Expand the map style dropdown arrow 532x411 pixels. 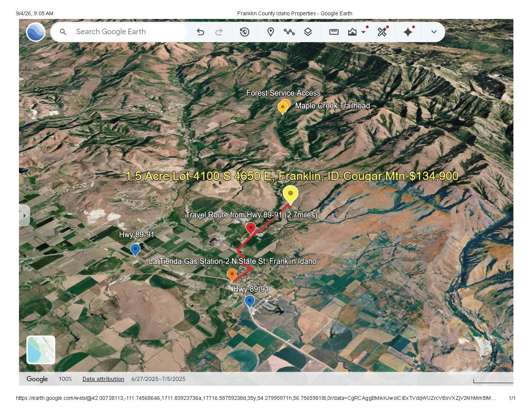(363, 32)
